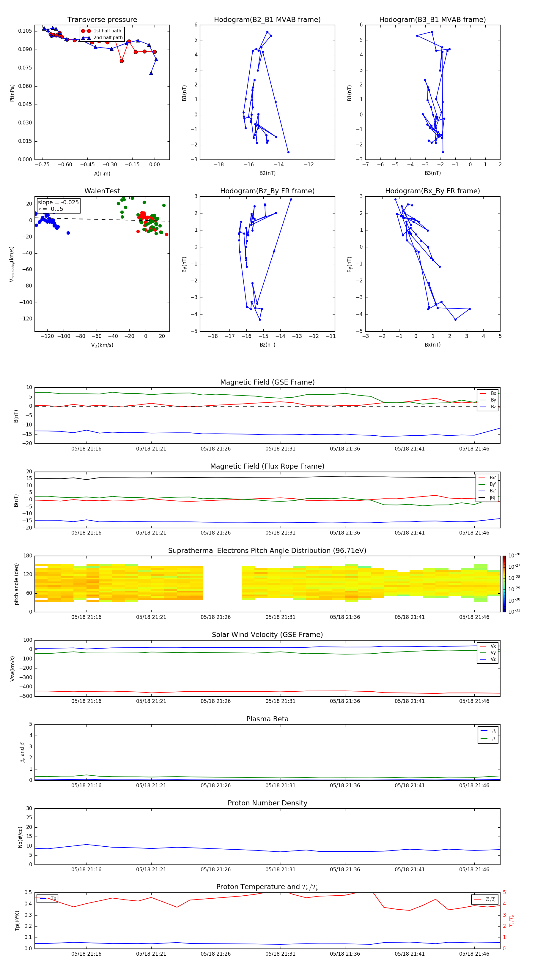Screen dimensions: 535x980
Task: Click the "Magnetic Field (GSE Frame)" title
Action: tap(267, 382)
